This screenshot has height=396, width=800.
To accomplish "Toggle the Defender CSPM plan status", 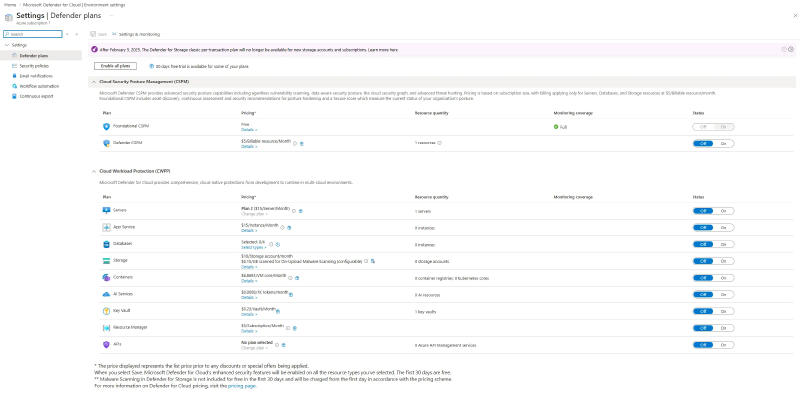I will tap(713, 143).
